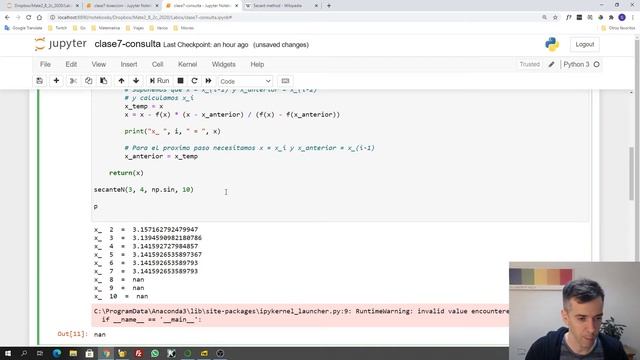This screenshot has height=360, width=640.
Task: Open the Matematica bookmarks folder
Action: tap(106, 28)
